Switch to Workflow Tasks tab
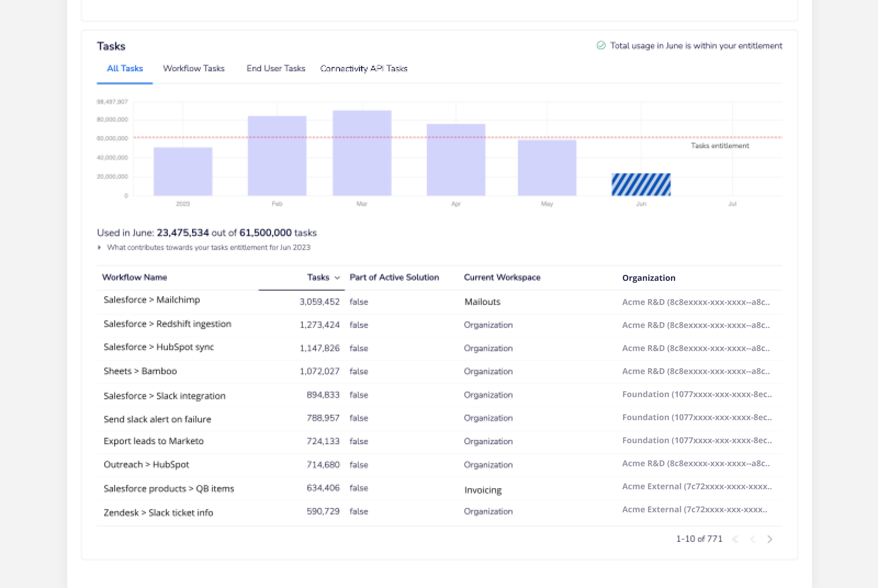Image resolution: width=878 pixels, height=588 pixels. [194, 68]
